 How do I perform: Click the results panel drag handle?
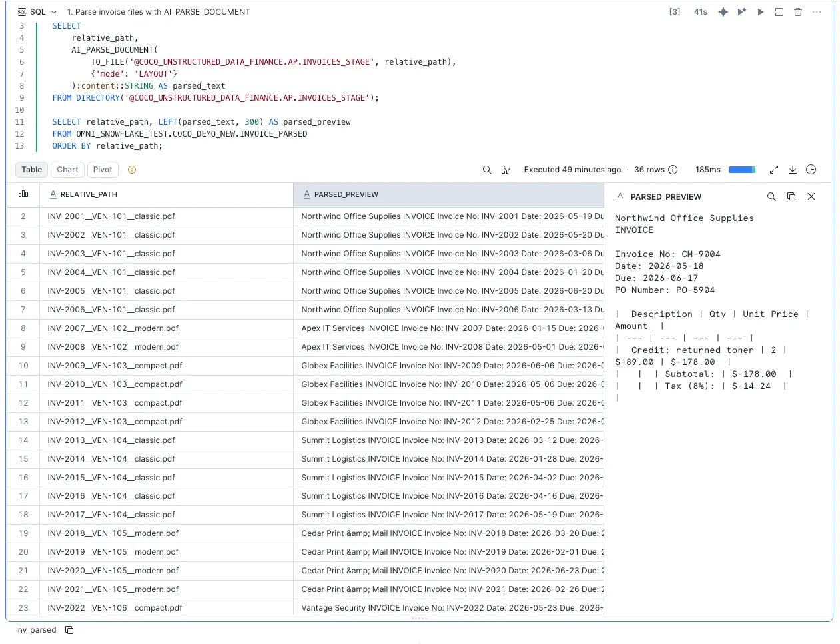pyautogui.click(x=420, y=619)
